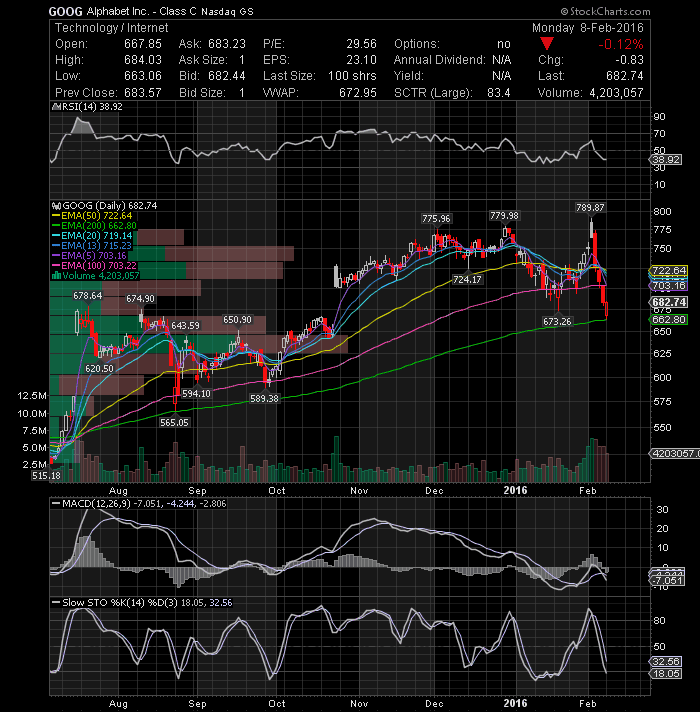Click the 565.05 low price label
Viewport: 700px width, 712px height.
pos(174,422)
